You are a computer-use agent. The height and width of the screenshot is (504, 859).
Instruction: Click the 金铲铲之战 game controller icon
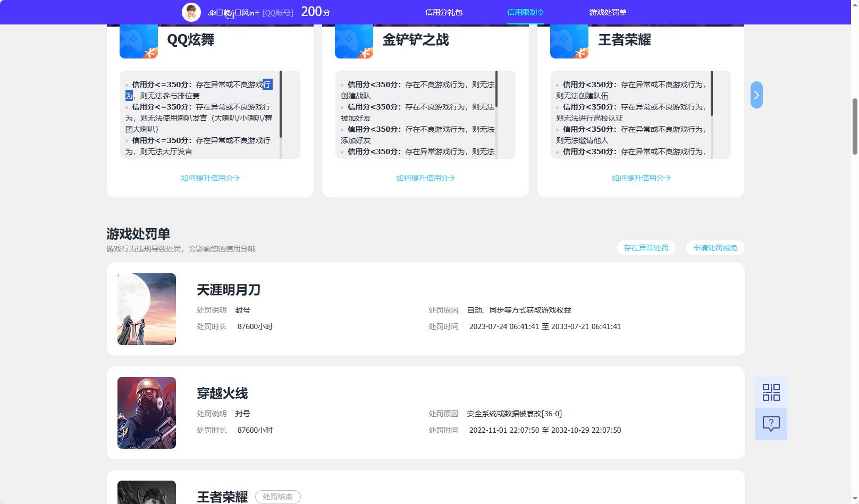tap(354, 42)
